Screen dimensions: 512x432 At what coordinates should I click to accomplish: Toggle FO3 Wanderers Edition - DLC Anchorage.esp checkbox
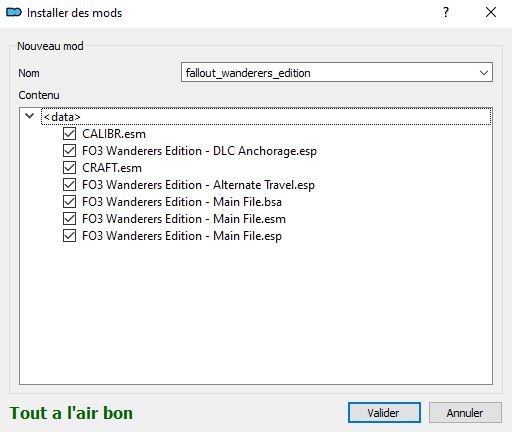pos(69,151)
